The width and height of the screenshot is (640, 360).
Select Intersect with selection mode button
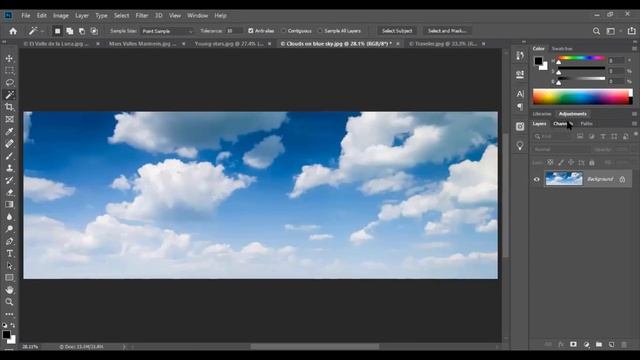[94, 31]
